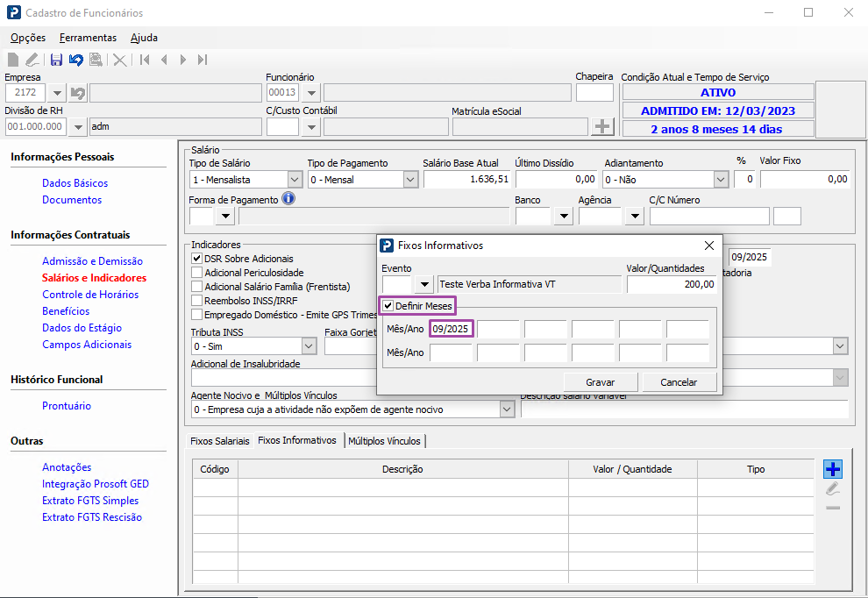Enable Reembolso INSS/IRRF checkbox
The width and height of the screenshot is (868, 598).
[x=196, y=301]
